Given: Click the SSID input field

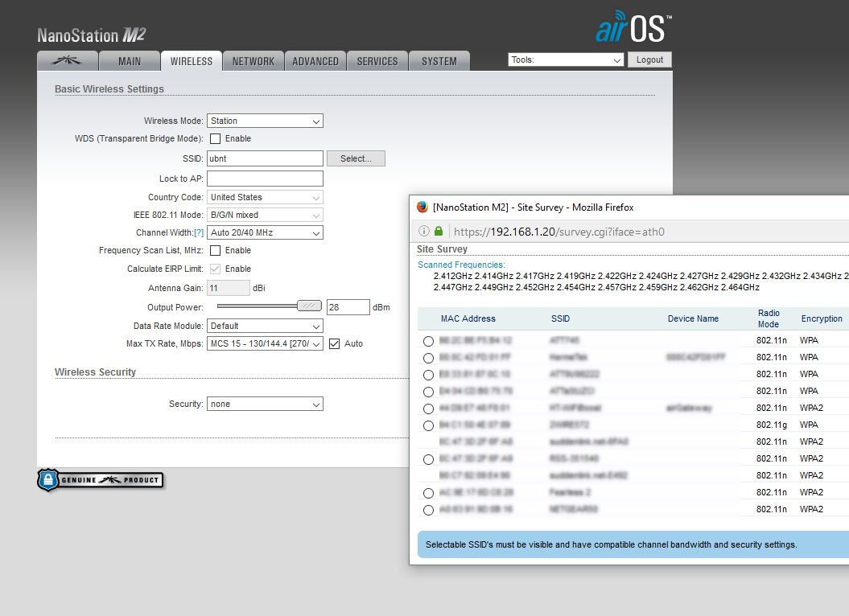Looking at the screenshot, I should 265,158.
